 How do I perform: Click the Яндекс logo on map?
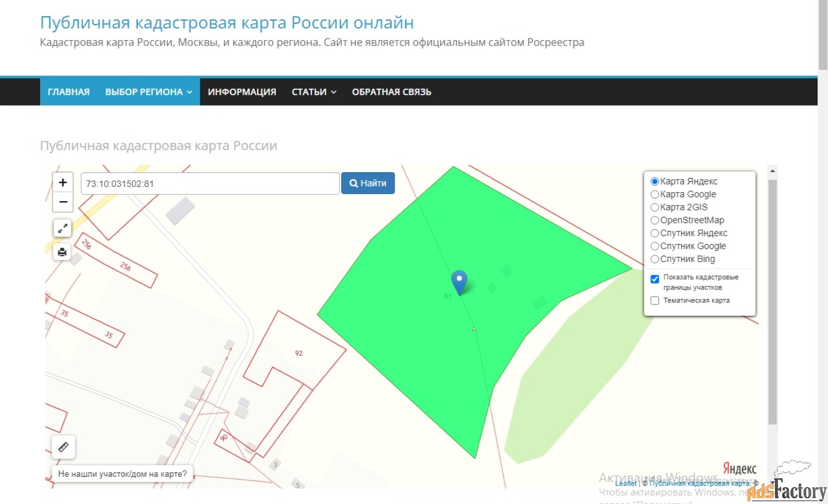pyautogui.click(x=739, y=468)
